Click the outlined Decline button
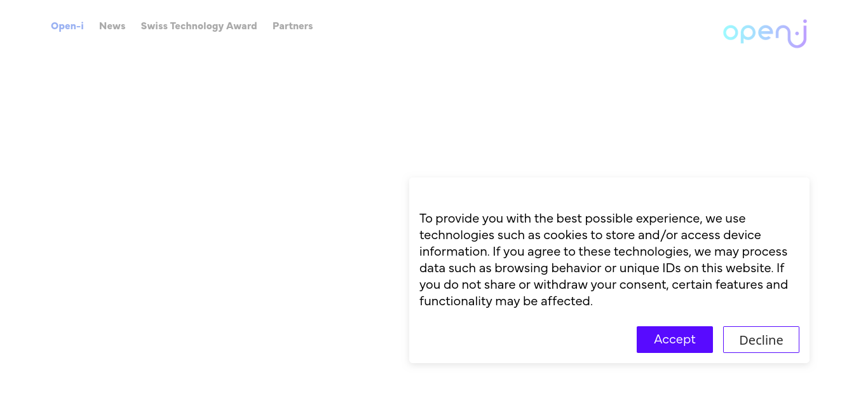Image resolution: width=868 pixels, height=414 pixels. [761, 340]
